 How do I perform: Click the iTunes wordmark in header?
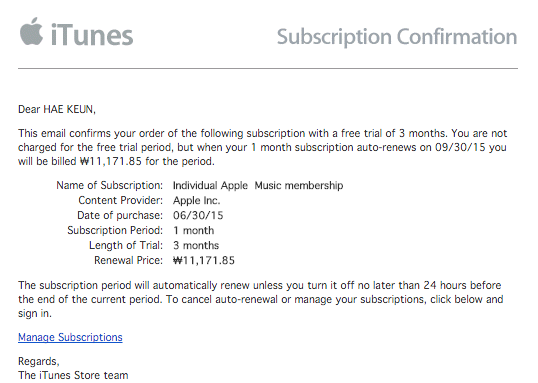click(x=92, y=35)
